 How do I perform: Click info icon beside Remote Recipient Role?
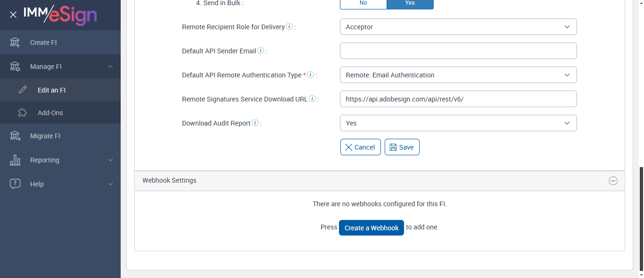pos(289,27)
